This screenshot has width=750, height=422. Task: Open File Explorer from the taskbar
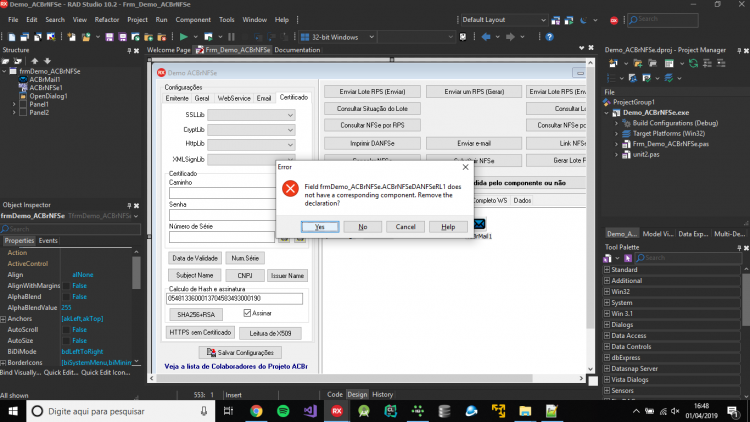click(x=525, y=411)
